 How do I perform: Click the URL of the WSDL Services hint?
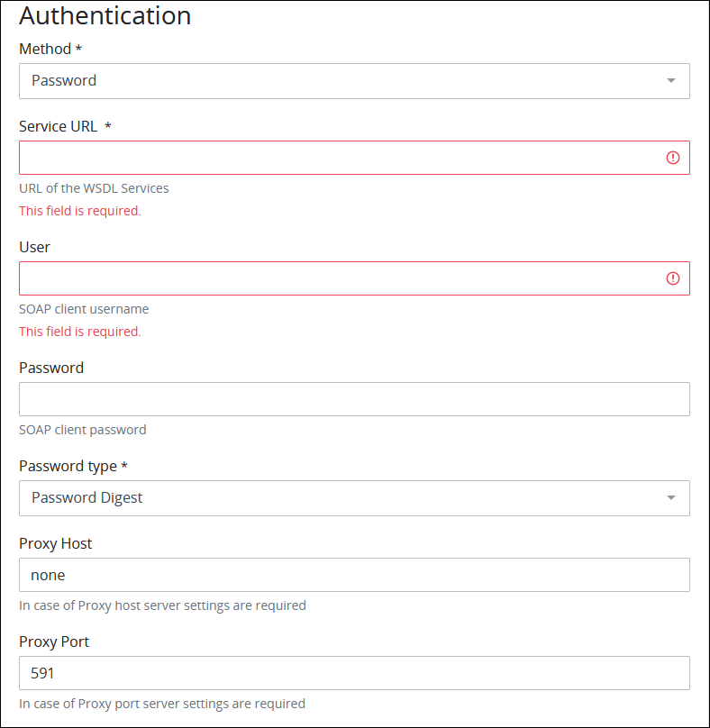(x=93, y=187)
